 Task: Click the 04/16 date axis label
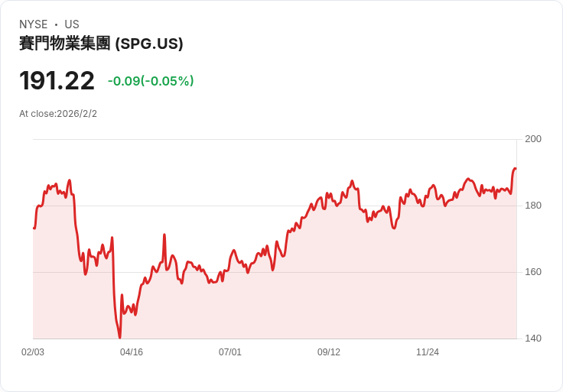(x=132, y=352)
